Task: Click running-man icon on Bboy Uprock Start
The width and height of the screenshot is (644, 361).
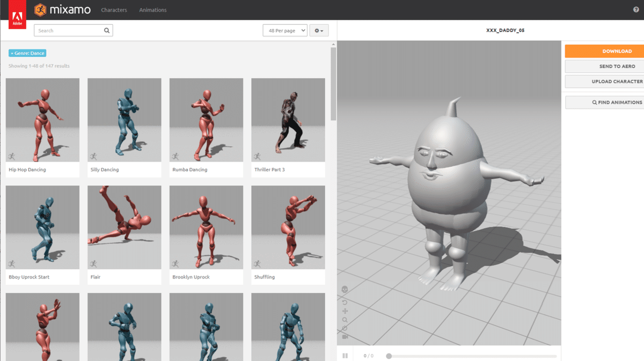Action: coord(12,263)
